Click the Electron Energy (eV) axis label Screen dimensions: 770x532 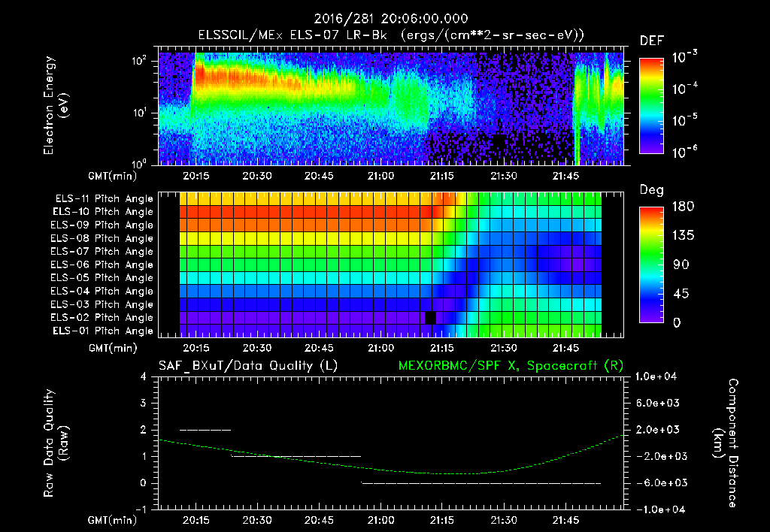click(56, 105)
